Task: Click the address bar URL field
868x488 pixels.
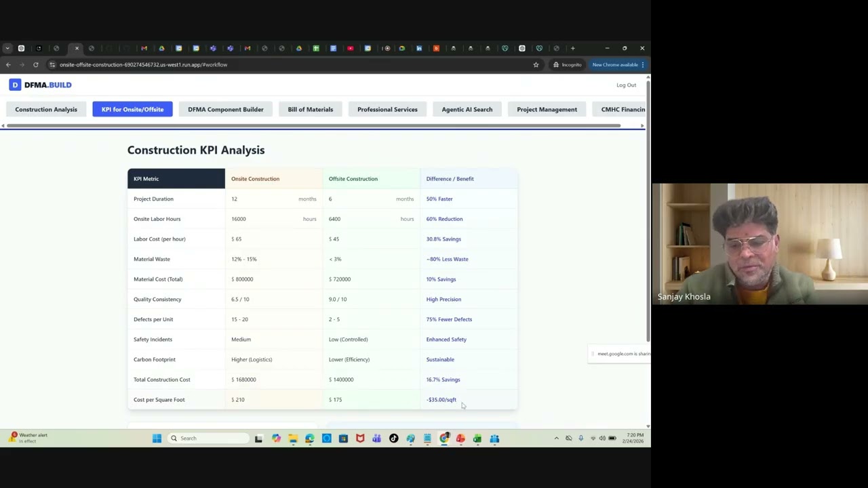Action: pyautogui.click(x=292, y=64)
